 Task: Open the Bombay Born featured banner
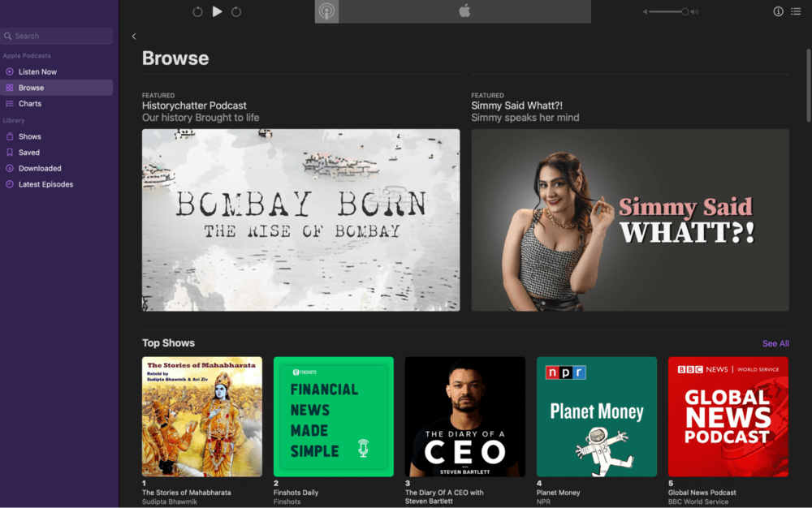pyautogui.click(x=301, y=220)
